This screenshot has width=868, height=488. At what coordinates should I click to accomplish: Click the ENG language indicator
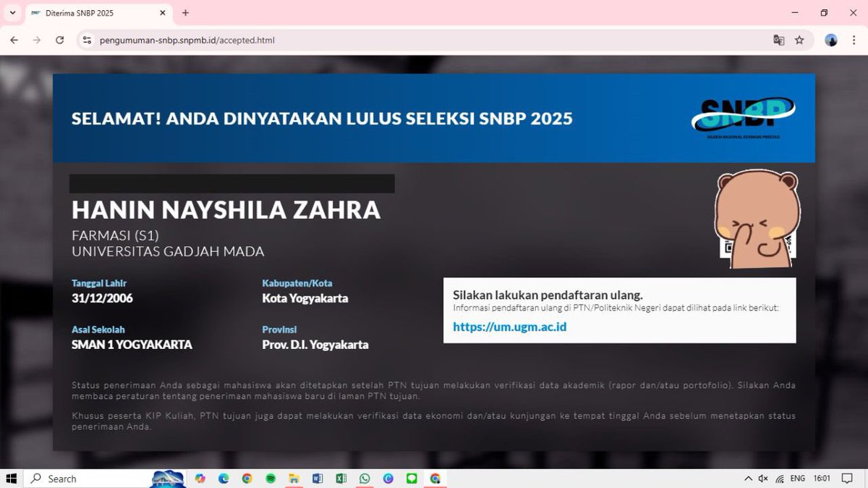coord(798,479)
